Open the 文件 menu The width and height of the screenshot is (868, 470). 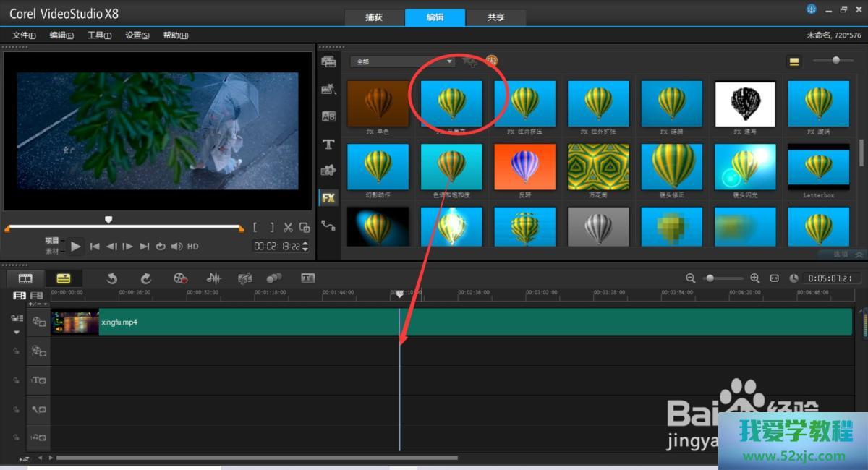tap(24, 35)
